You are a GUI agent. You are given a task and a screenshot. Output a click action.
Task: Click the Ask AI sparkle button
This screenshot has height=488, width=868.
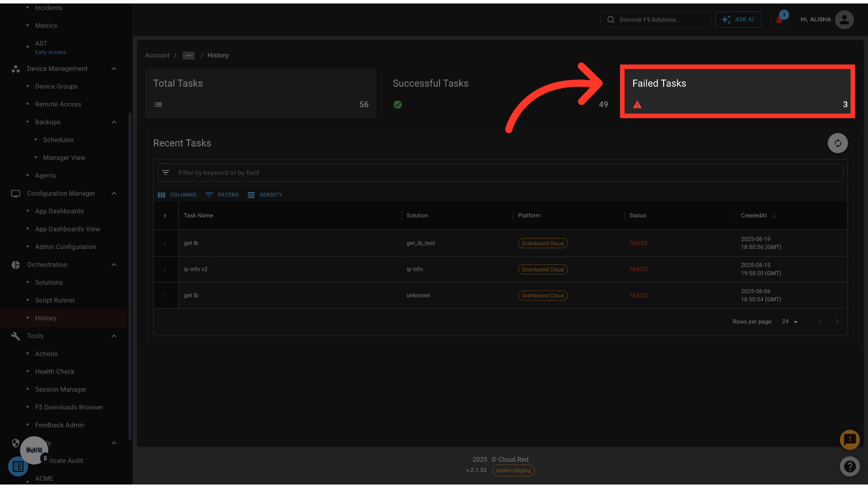(738, 19)
